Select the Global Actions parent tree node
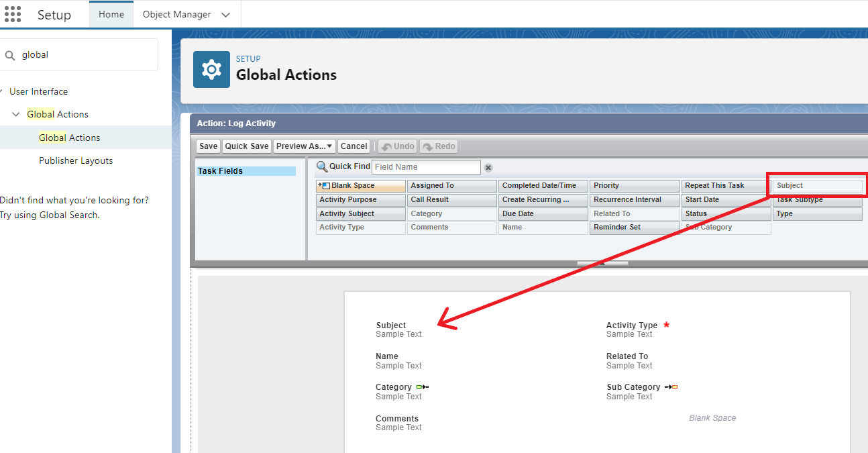The width and height of the screenshot is (868, 453). tap(58, 114)
